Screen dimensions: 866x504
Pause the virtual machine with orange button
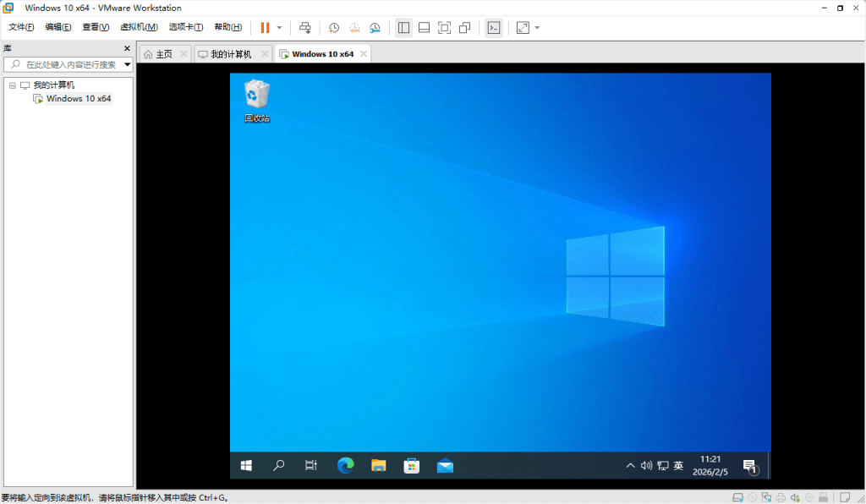click(265, 28)
